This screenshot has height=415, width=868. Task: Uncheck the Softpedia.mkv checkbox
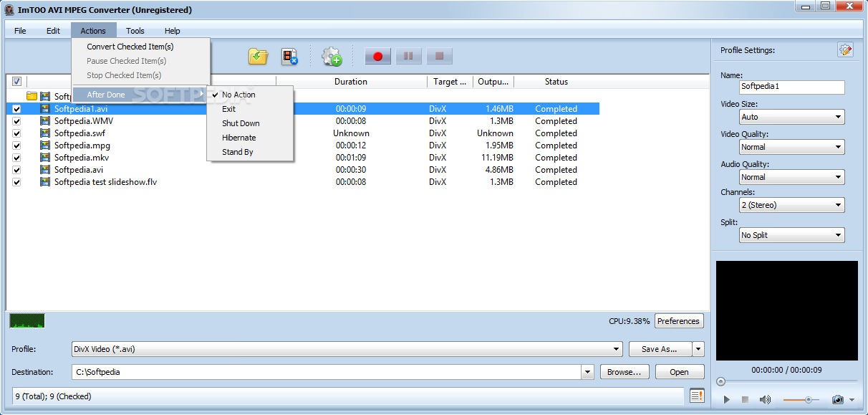coord(16,158)
